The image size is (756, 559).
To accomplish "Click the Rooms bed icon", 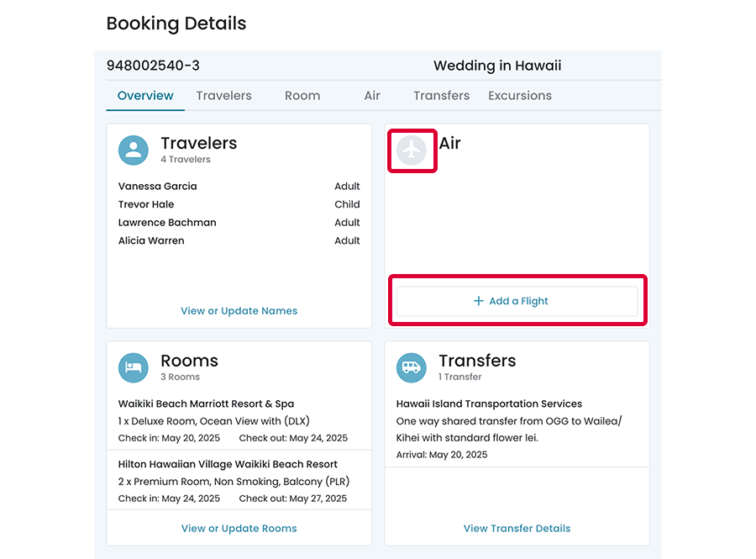I will click(134, 367).
